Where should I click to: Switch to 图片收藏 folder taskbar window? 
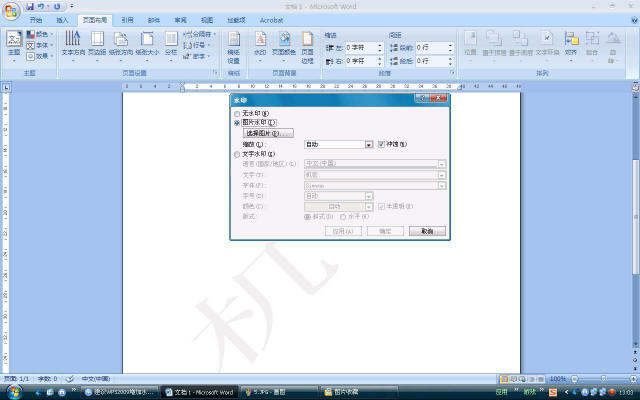coord(359,392)
